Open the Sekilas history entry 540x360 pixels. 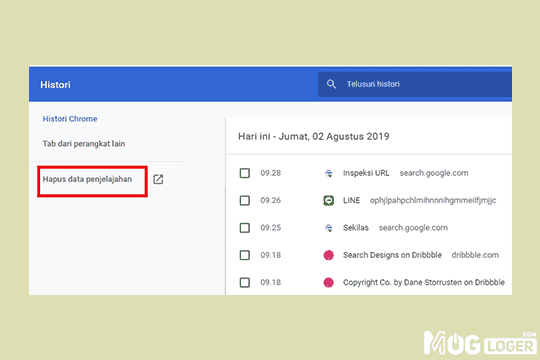point(356,228)
